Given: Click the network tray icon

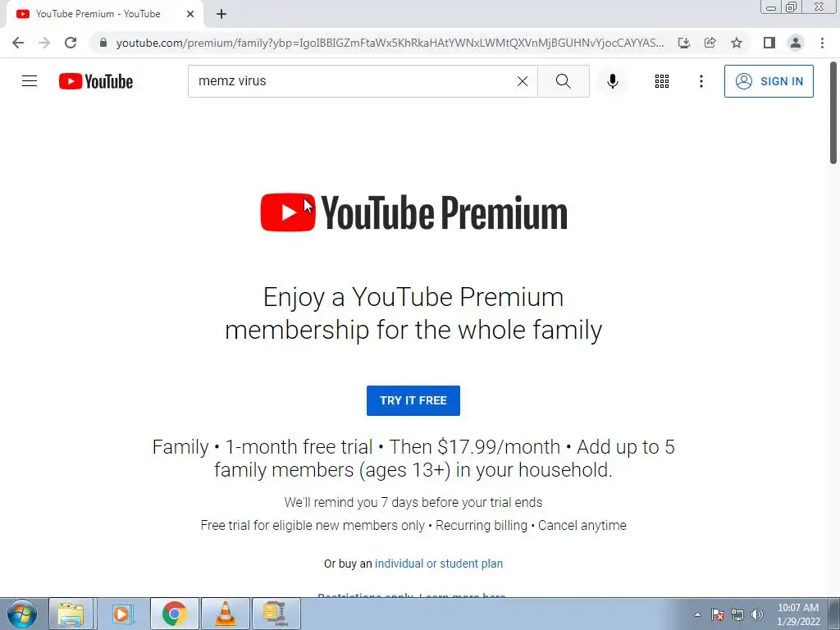Looking at the screenshot, I should [x=737, y=614].
